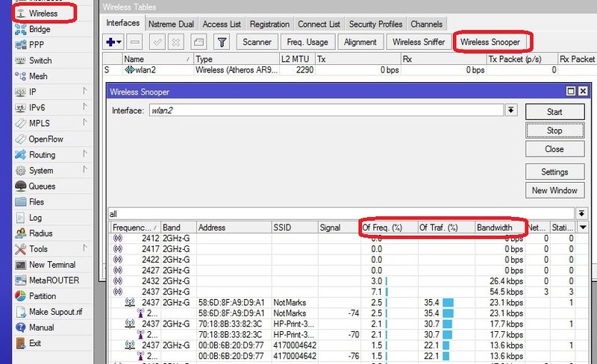Switch to the Nstreme Dual tab
Viewport: 597px width, 364px height.
coord(171,24)
